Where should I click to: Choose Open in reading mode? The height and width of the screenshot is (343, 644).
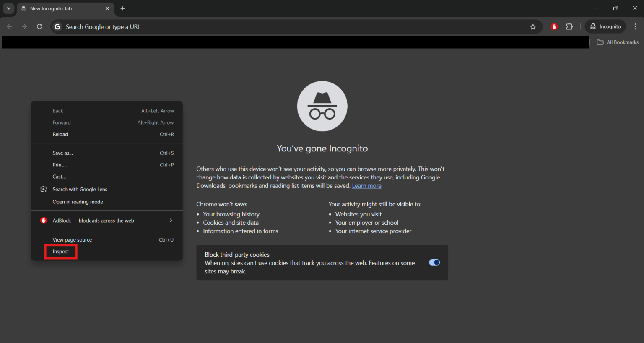[x=78, y=202]
